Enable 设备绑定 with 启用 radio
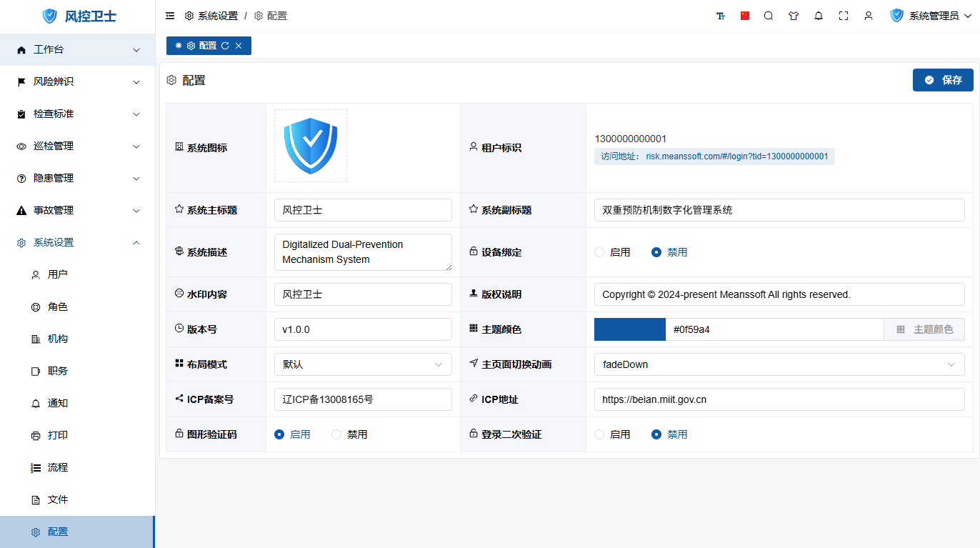The width and height of the screenshot is (980, 548). coord(600,252)
